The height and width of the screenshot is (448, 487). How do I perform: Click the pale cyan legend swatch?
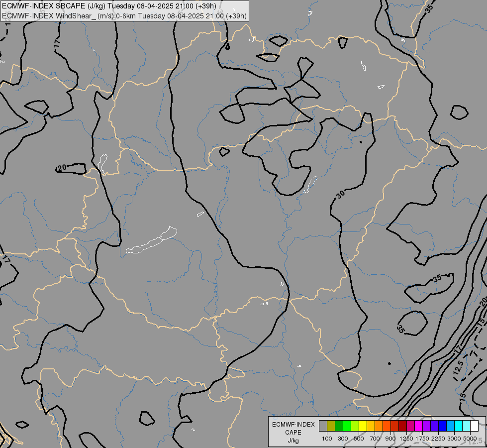tap(467, 426)
